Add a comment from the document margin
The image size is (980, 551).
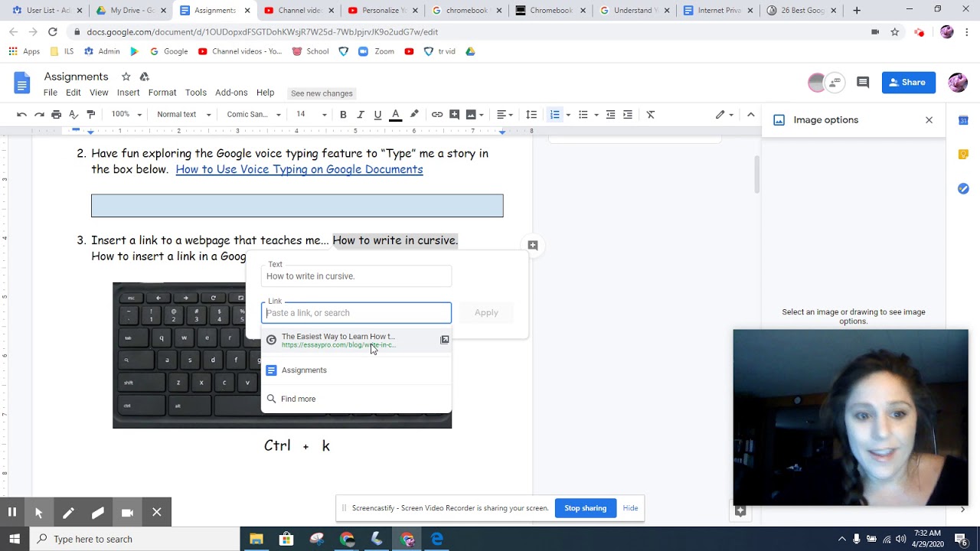coord(533,245)
